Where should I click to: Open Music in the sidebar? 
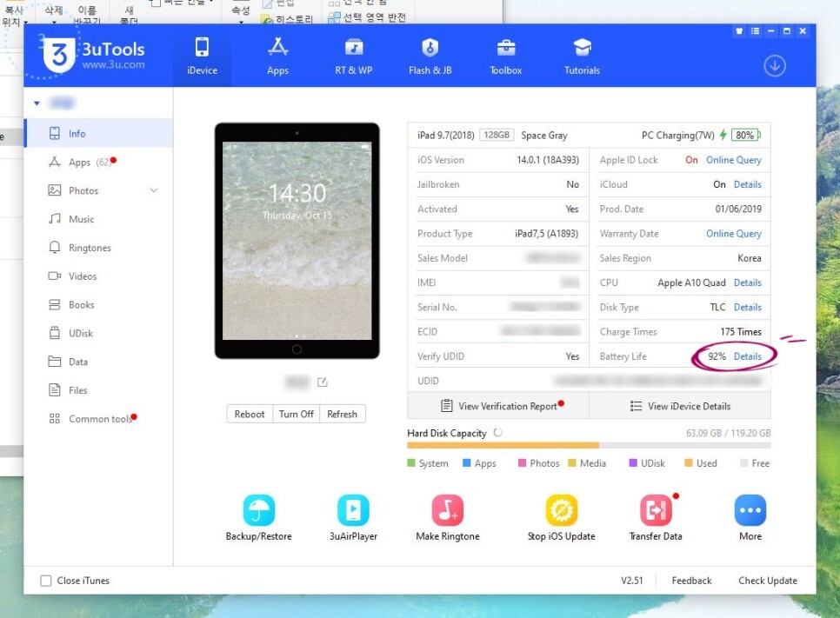[99, 219]
